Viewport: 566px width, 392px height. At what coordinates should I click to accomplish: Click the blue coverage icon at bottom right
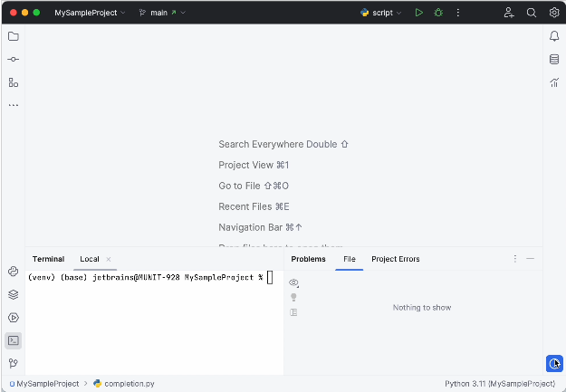[x=554, y=364]
